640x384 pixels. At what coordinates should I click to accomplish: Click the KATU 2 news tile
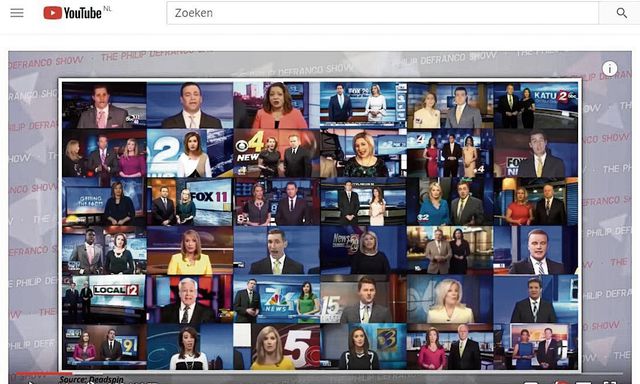535,105
